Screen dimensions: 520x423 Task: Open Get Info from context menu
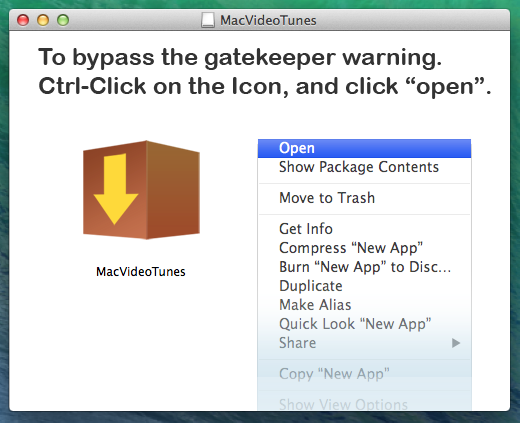[x=364, y=229]
